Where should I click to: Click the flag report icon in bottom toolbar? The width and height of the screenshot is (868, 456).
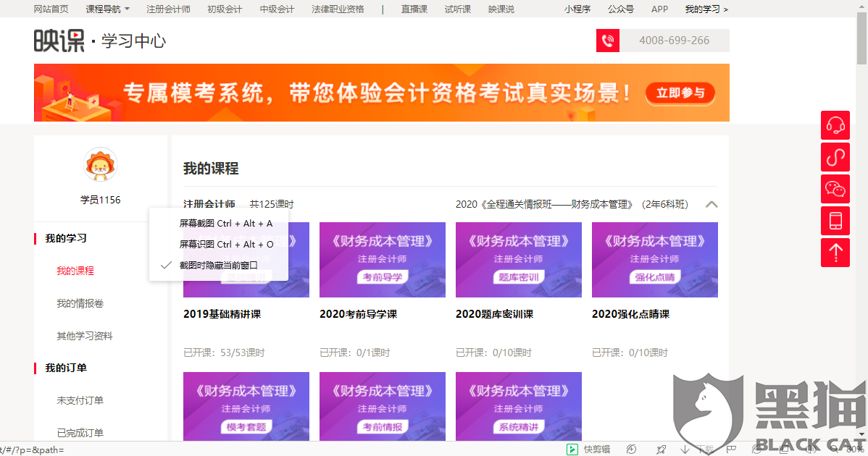pyautogui.click(x=730, y=449)
